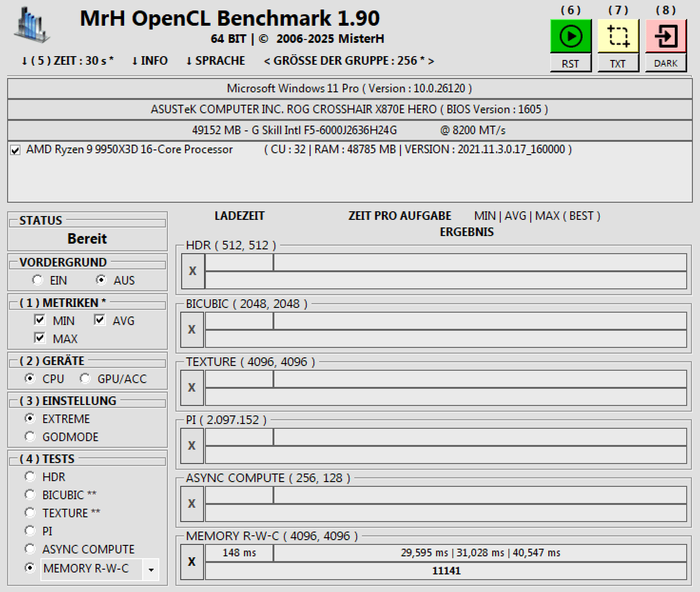Click the DARK button
This screenshot has height=592, width=700.
coord(666,63)
